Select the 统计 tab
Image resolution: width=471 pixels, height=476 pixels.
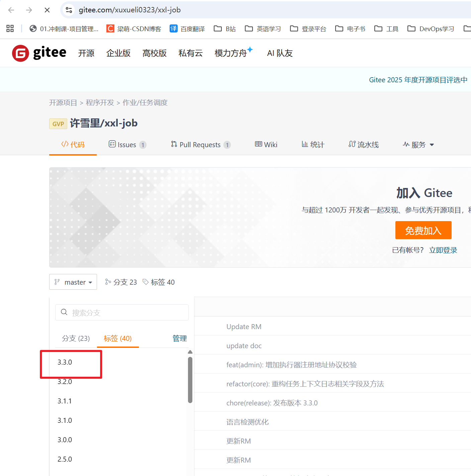313,145
